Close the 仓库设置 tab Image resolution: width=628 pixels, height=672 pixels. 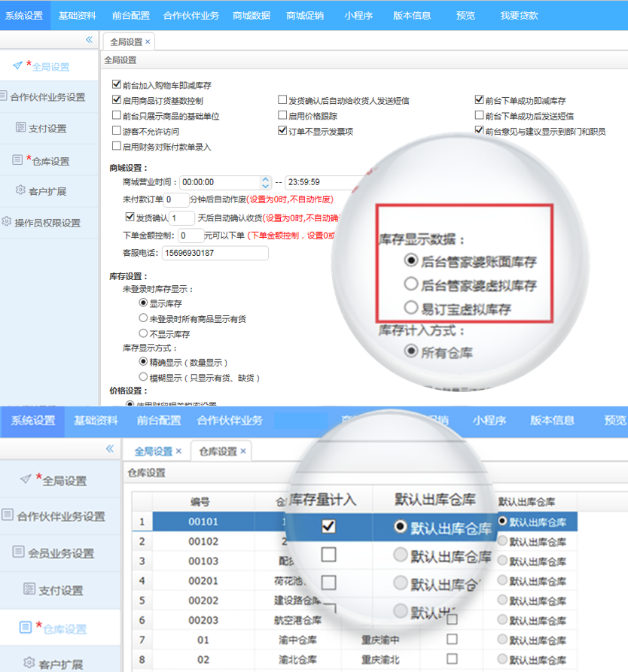(x=243, y=451)
